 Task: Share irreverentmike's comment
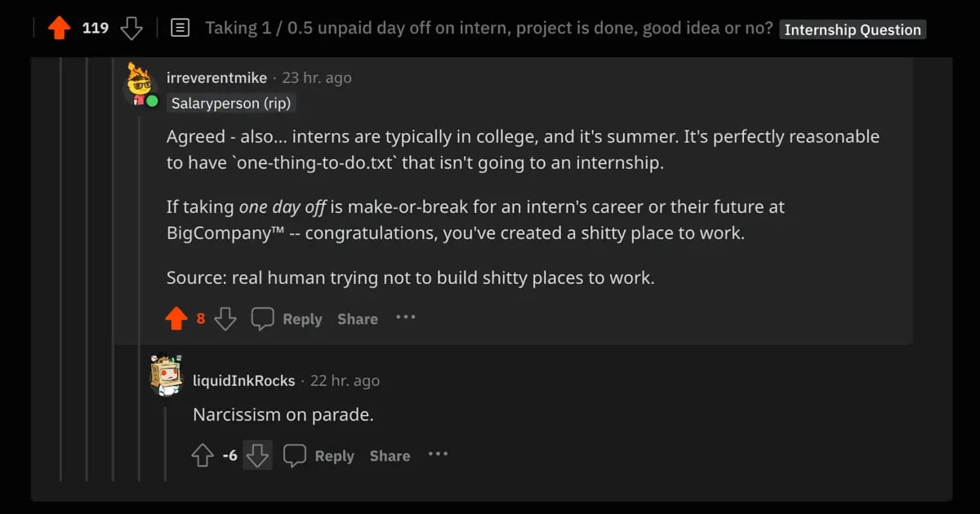point(358,319)
